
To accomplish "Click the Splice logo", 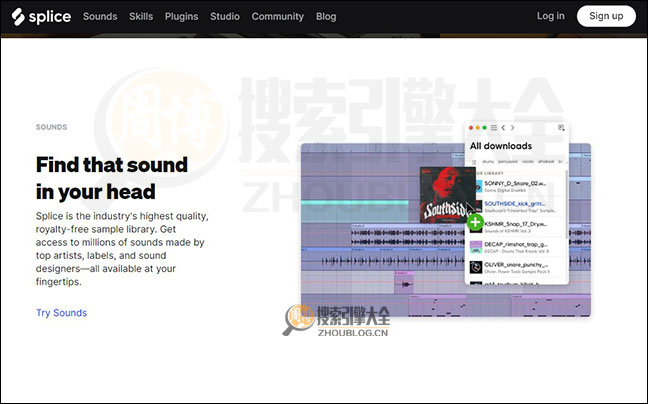I will pos(41,17).
